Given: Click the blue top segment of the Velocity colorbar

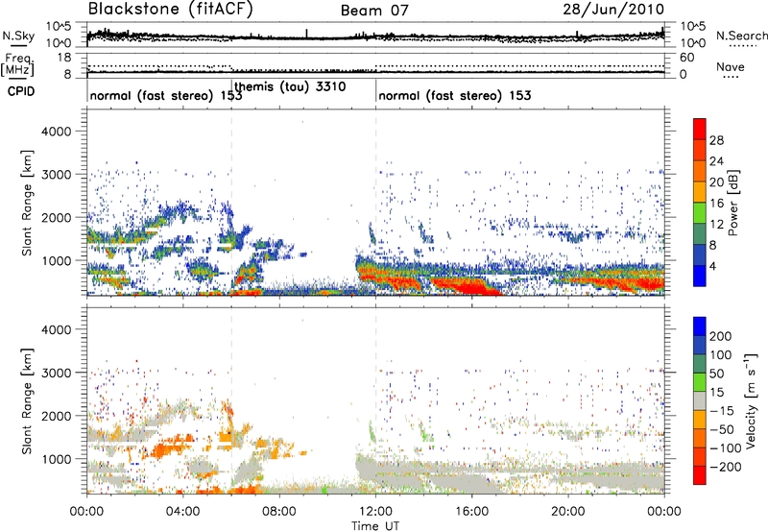Looking at the screenshot, I should coord(700,326).
